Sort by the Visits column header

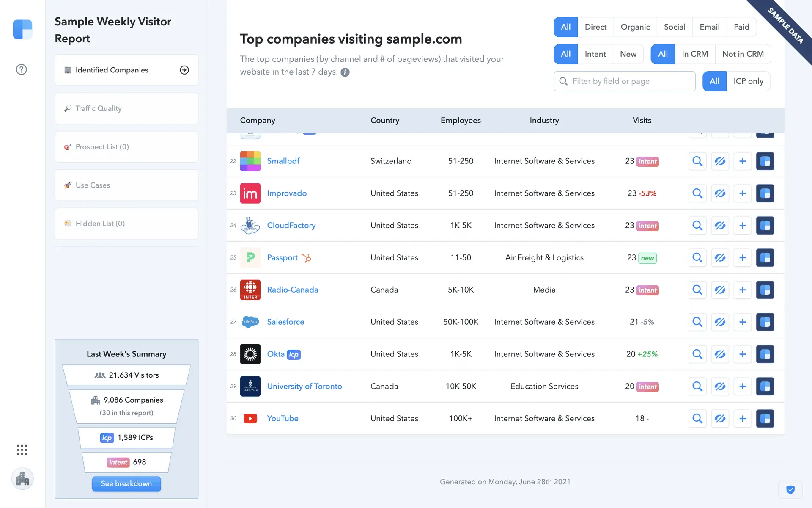tap(642, 121)
